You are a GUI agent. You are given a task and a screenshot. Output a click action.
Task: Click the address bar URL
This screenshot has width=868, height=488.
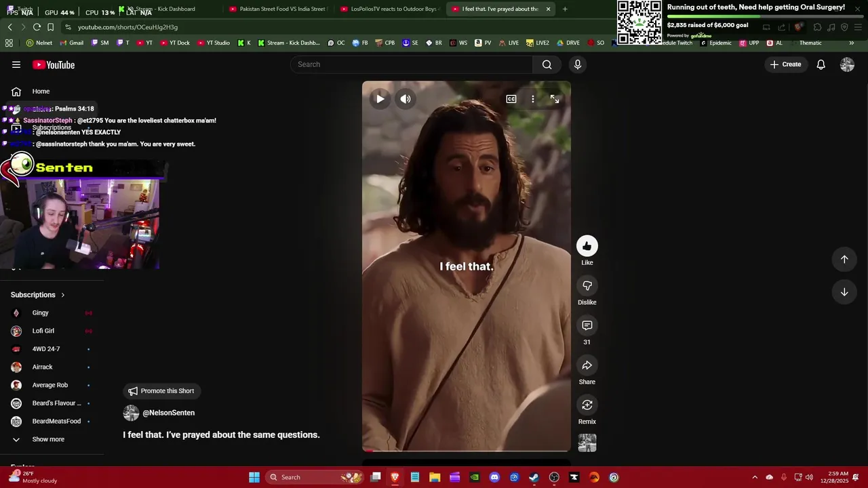127,27
